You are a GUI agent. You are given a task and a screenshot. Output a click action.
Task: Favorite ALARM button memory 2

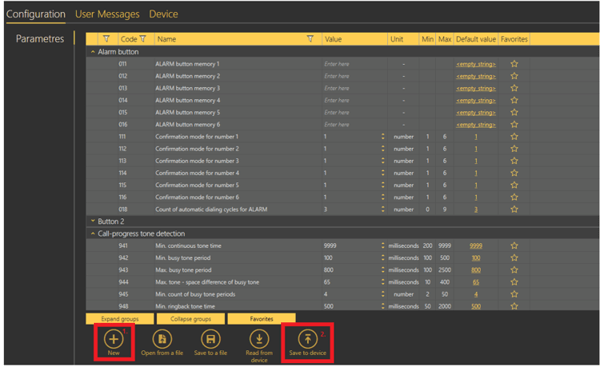click(514, 76)
